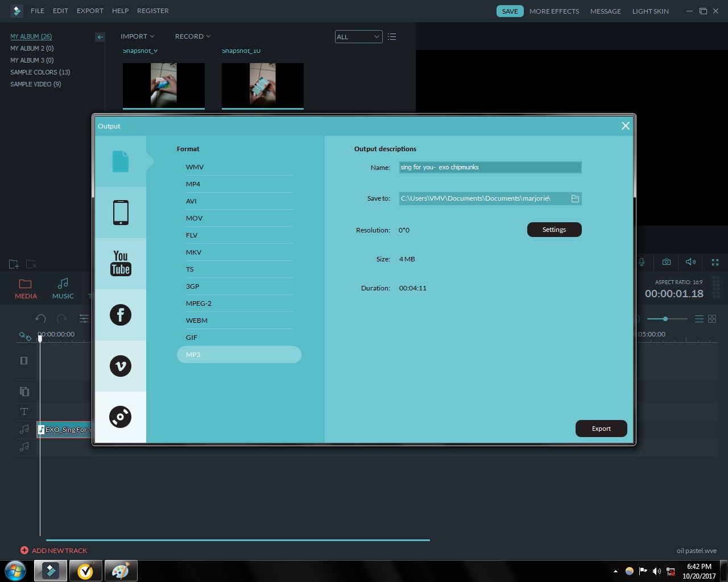Open output Settings button
The width and height of the screenshot is (728, 582).
pos(554,230)
